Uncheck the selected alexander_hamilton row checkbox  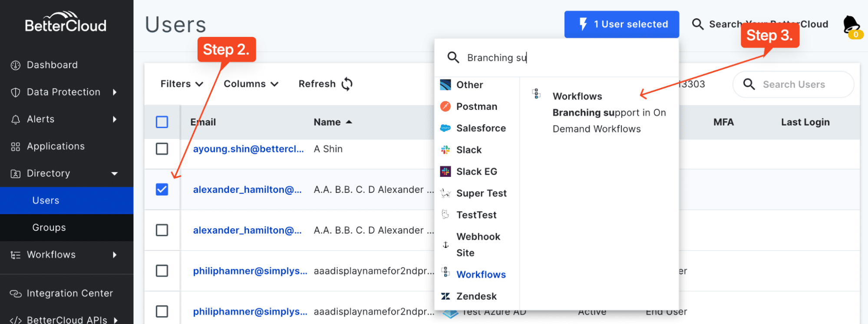(162, 189)
